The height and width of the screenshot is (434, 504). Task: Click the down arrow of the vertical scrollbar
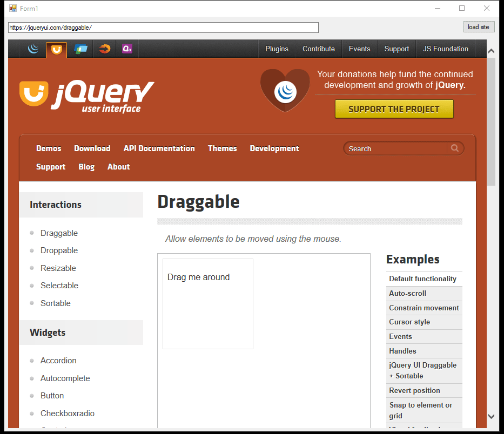pyautogui.click(x=491, y=416)
